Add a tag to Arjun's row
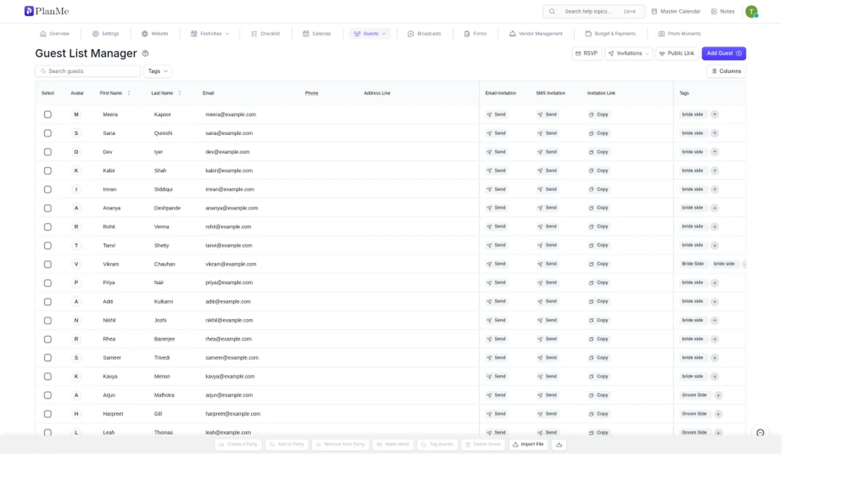The width and height of the screenshot is (868, 484). [x=718, y=395]
